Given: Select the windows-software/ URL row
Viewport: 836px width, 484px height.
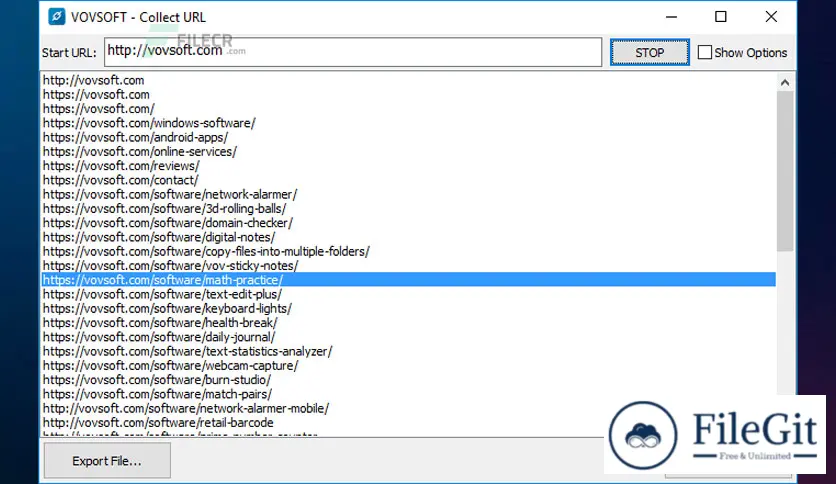Looking at the screenshot, I should click(409, 123).
